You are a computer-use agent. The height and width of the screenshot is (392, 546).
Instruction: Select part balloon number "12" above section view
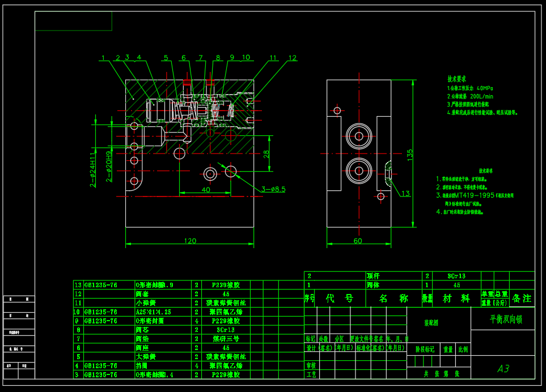tap(293, 58)
